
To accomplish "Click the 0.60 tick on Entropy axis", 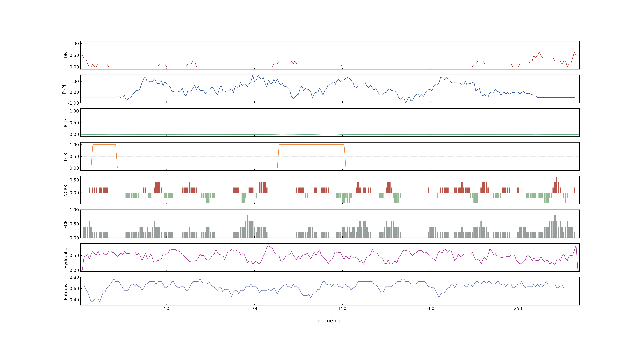I will point(74,288).
